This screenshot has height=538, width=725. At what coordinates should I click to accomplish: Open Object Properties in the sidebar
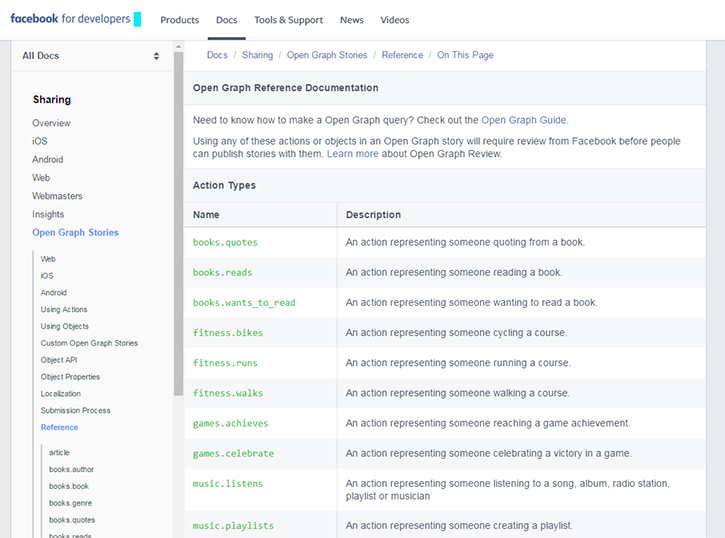click(x=70, y=377)
